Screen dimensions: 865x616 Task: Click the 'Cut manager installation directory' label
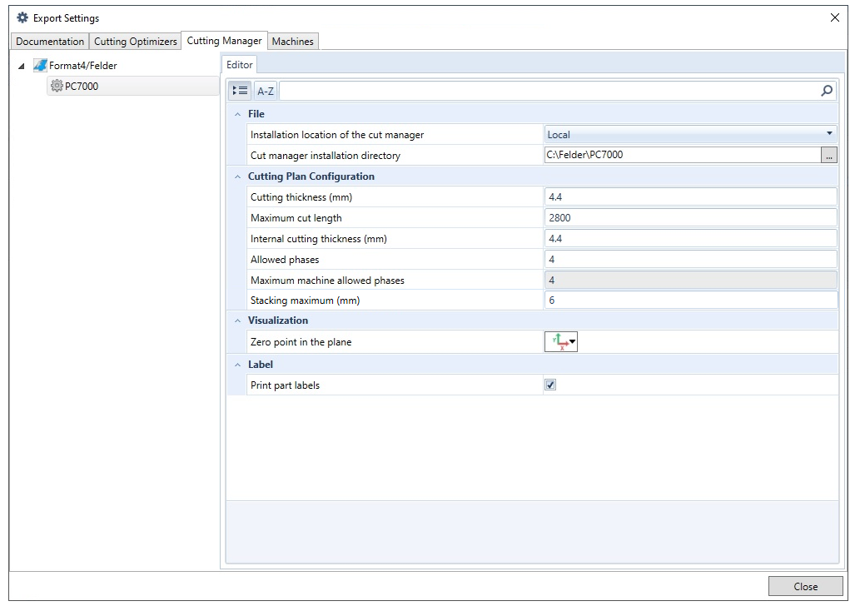(326, 156)
